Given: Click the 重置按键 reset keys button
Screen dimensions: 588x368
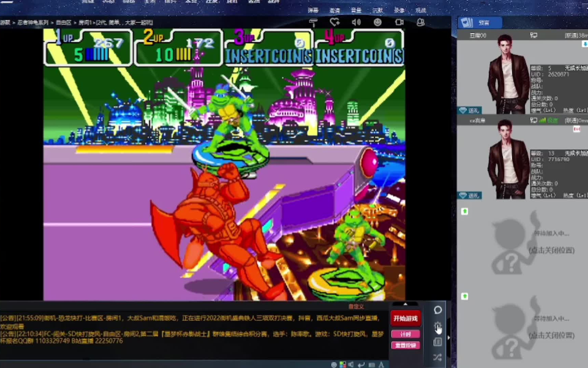Looking at the screenshot, I should pos(405,345).
